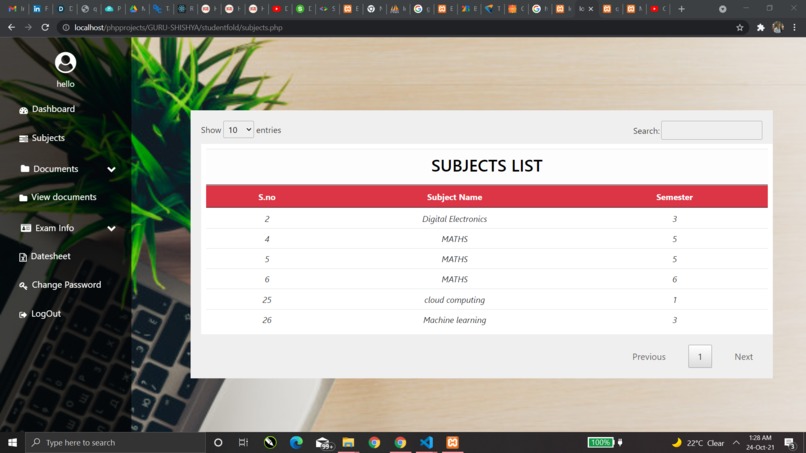The image size is (806, 453).
Task: Click the S.no cell '25'
Action: point(267,300)
